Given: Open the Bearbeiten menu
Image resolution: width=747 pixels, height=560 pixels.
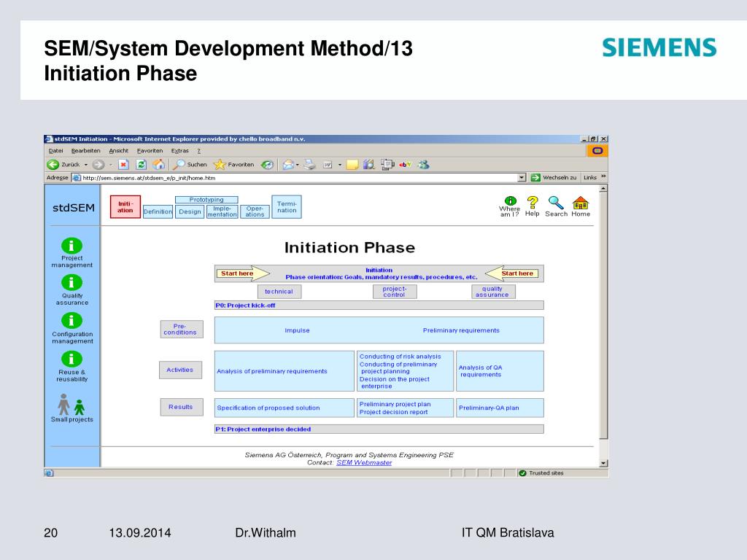Looking at the screenshot, I should (x=86, y=151).
